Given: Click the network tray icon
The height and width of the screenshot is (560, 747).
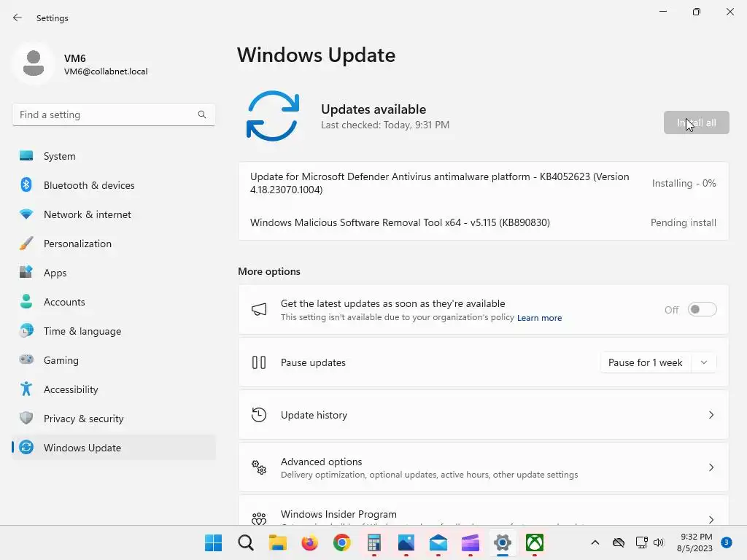Looking at the screenshot, I should pos(641,542).
